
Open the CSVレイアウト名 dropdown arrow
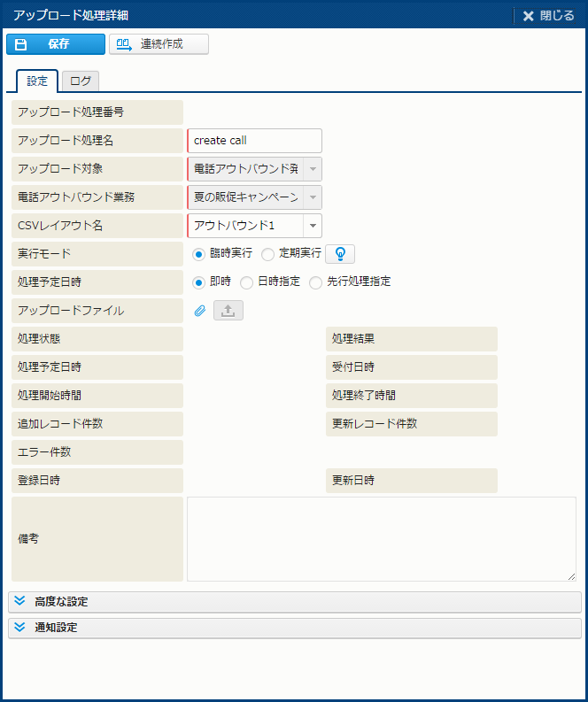312,226
